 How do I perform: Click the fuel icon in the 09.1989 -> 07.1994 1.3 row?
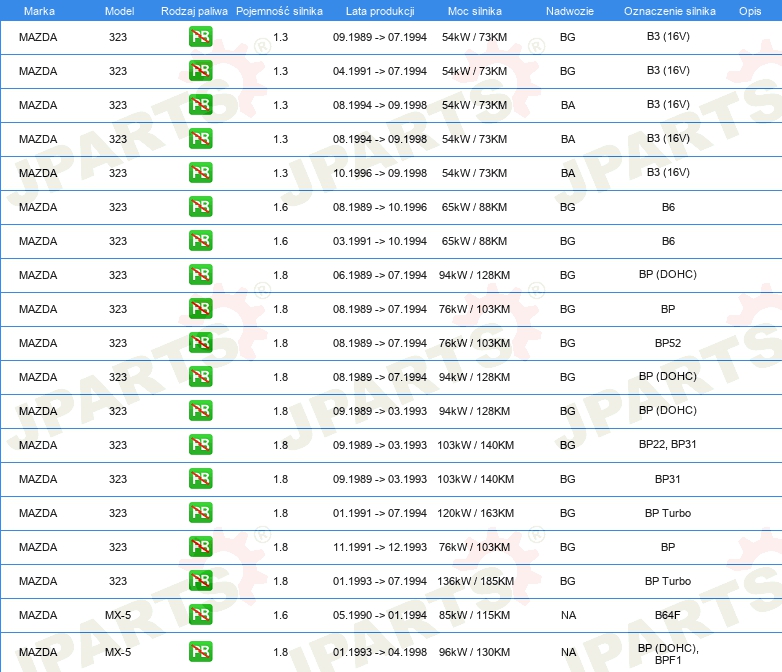pos(200,36)
